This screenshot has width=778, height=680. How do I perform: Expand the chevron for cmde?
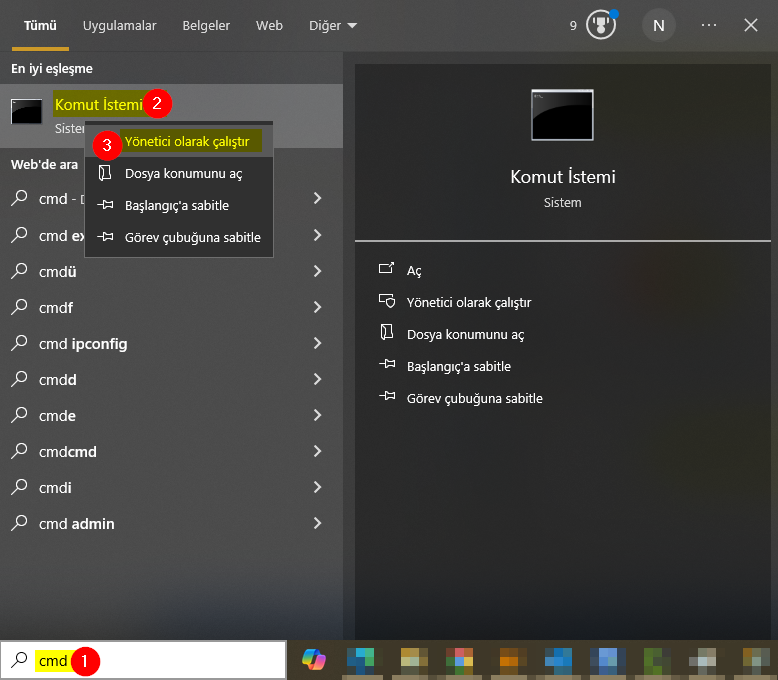coord(318,415)
